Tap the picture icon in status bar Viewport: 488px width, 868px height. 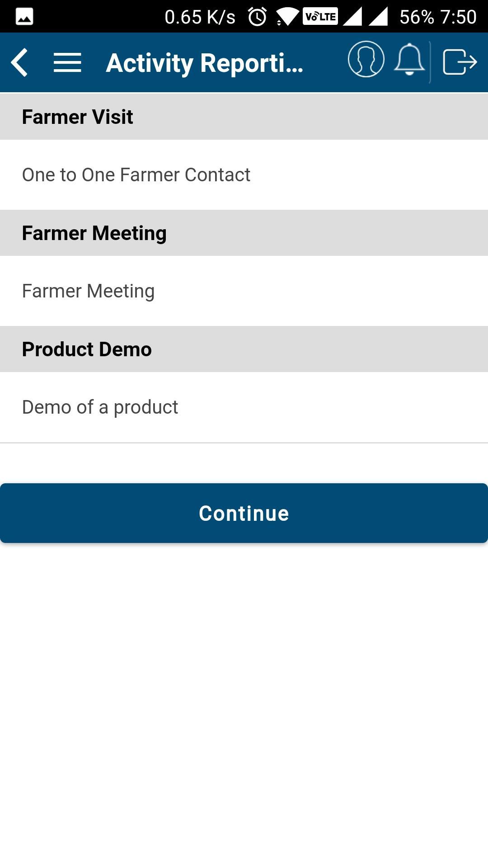24,17
